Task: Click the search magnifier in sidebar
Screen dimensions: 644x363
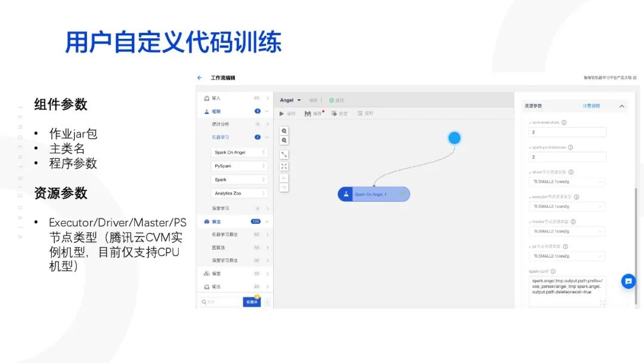Action: (x=204, y=302)
